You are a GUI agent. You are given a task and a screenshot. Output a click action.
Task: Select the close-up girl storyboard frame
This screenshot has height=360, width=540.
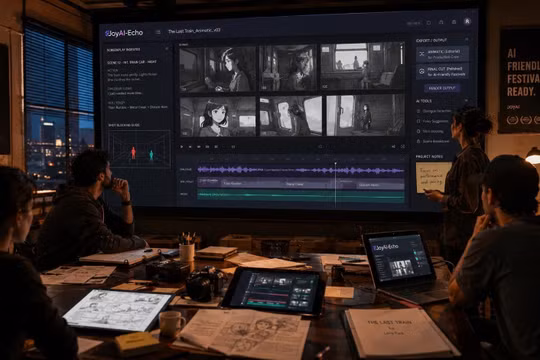(218, 116)
